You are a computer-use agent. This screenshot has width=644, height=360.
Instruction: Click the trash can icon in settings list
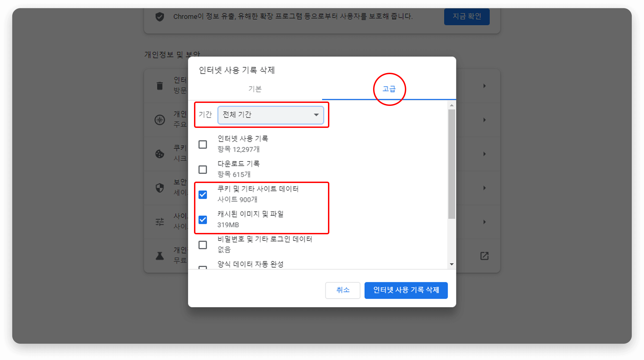(160, 86)
